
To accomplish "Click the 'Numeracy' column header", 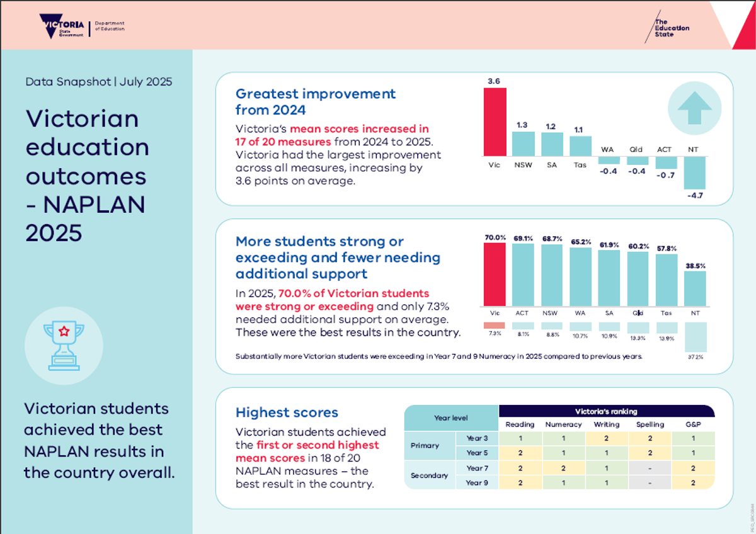I will coord(563,424).
